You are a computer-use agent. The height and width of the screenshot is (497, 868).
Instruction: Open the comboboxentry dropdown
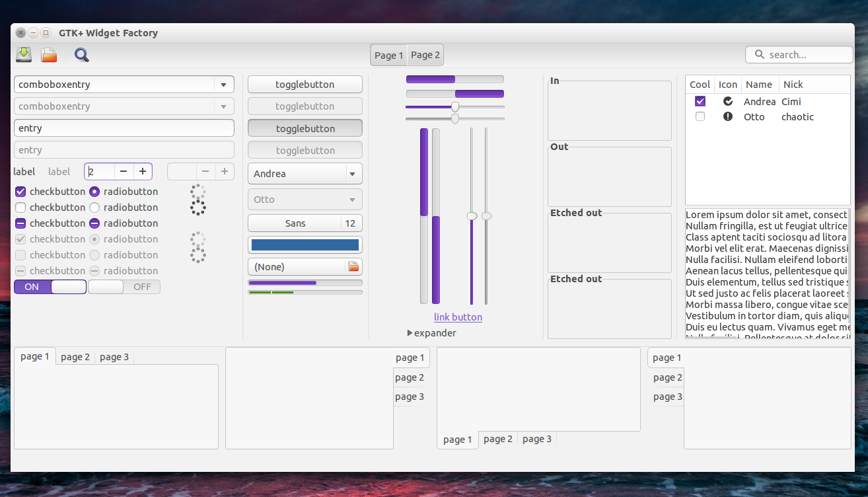(224, 84)
